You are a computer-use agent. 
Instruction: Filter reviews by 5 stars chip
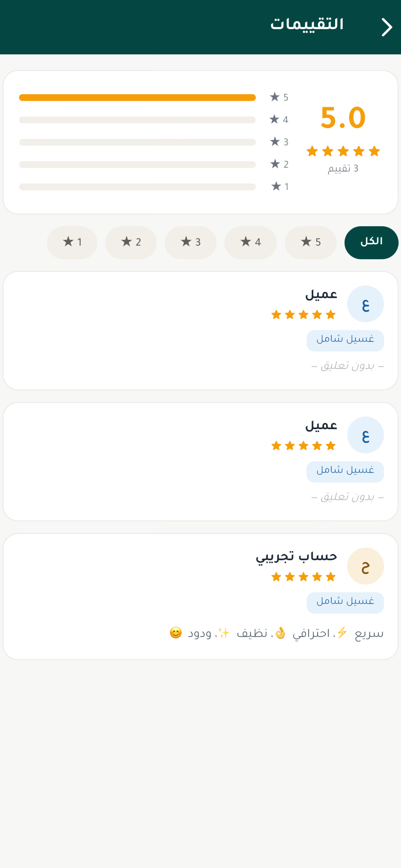pos(310,242)
